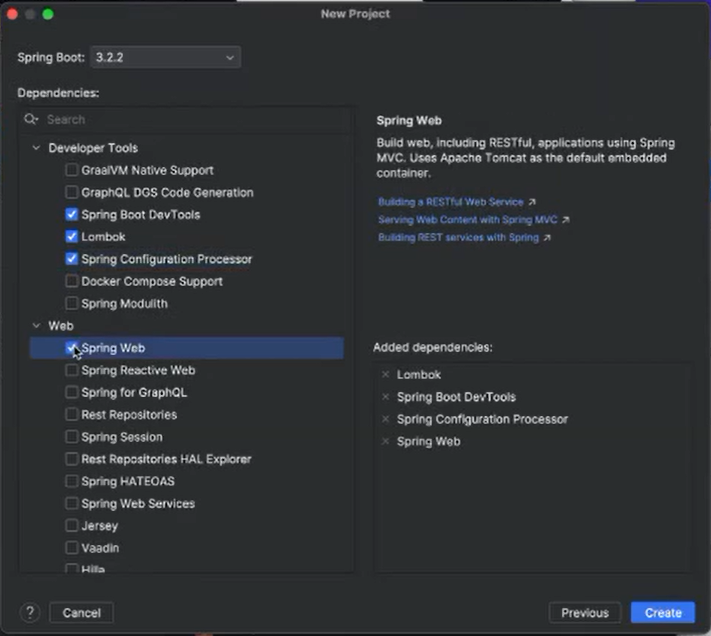Select Spring Boot DevTools in added dependencies list
711x636 pixels.
[x=456, y=397]
